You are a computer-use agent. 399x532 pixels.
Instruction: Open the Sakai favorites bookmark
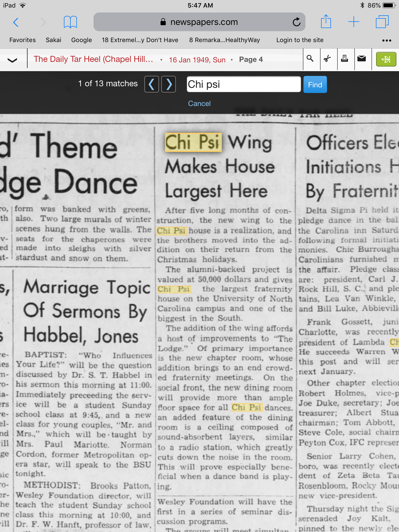click(x=53, y=40)
